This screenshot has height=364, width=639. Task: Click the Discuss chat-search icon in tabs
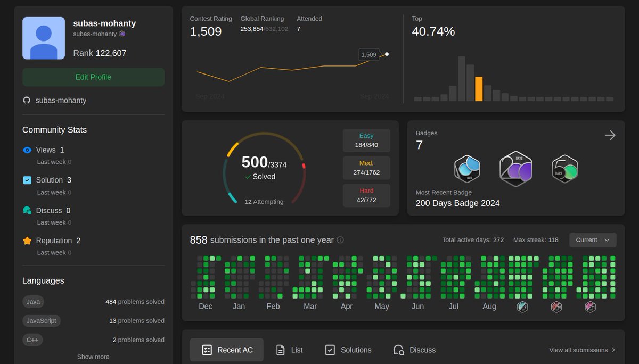[398, 350]
